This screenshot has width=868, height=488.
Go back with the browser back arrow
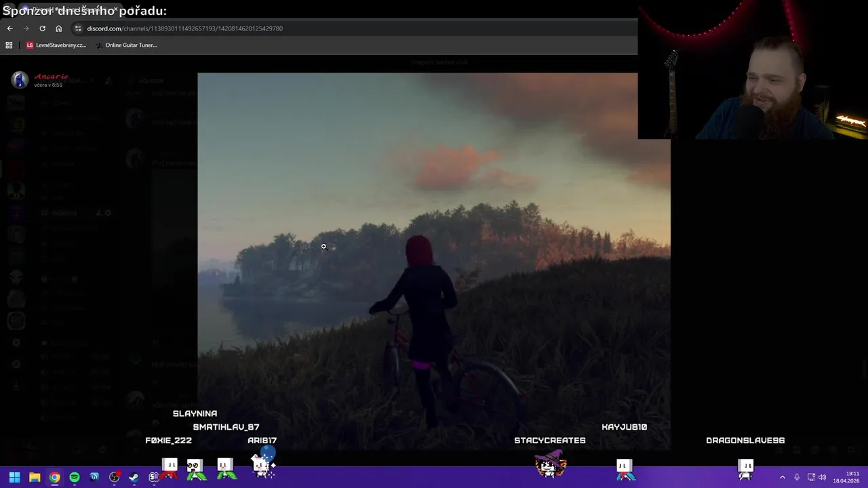[9, 28]
